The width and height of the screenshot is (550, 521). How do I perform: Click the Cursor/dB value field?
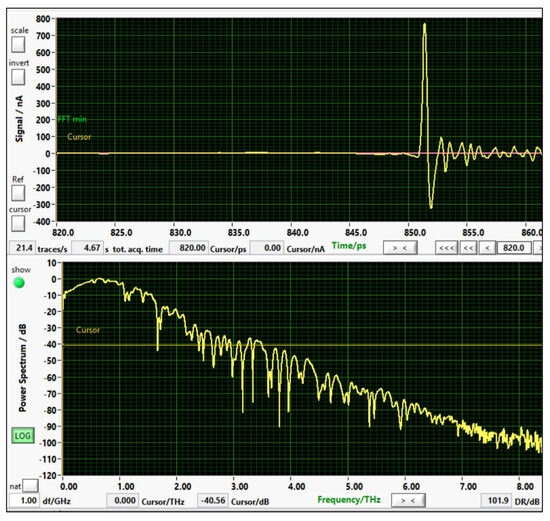tap(213, 500)
